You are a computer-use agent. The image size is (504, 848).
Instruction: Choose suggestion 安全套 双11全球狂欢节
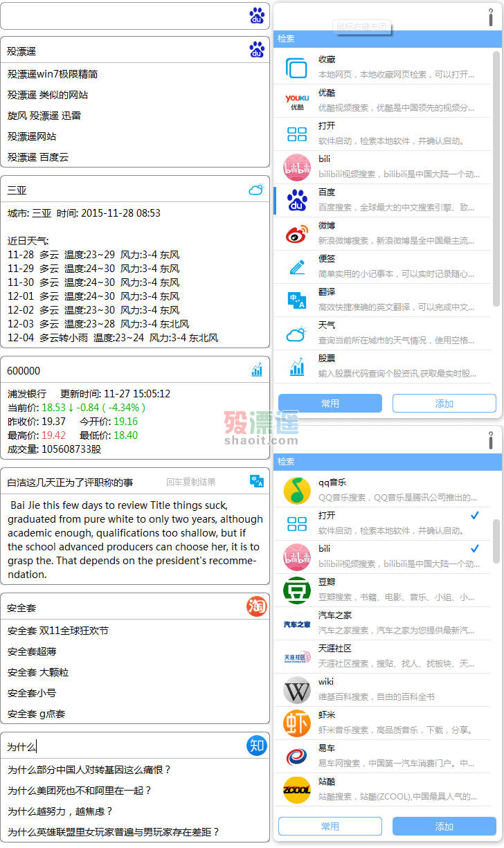tap(58, 631)
